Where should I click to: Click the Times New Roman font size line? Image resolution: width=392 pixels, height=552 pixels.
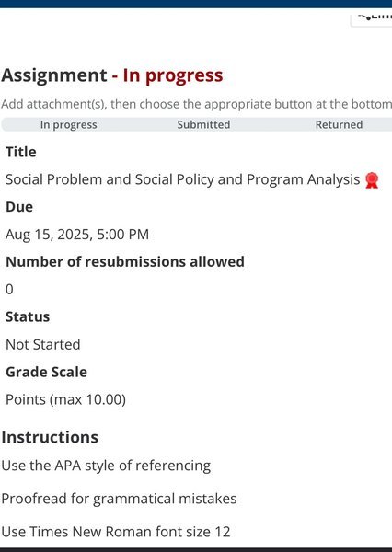116,532
